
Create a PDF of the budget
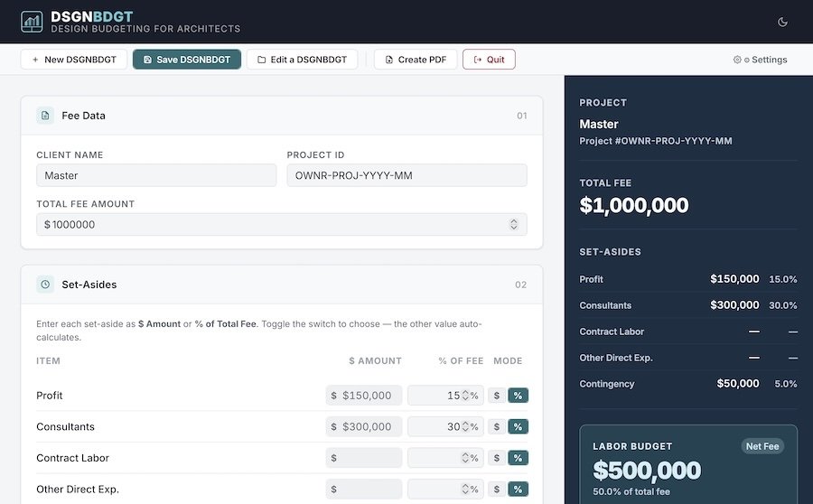pyautogui.click(x=416, y=60)
